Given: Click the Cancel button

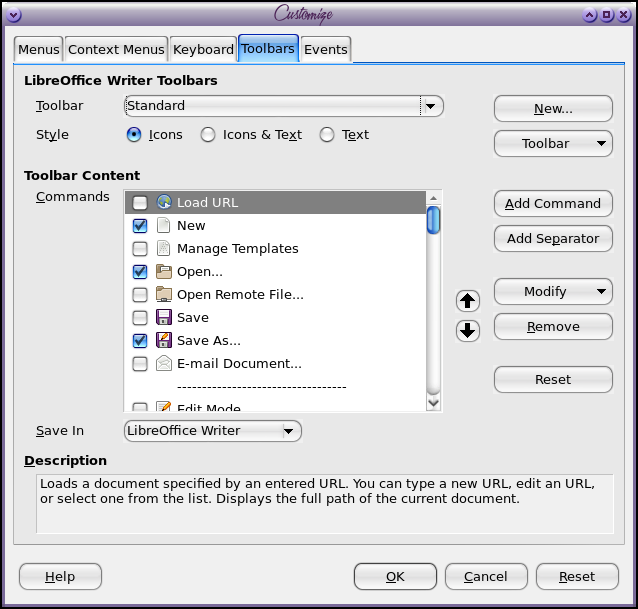Looking at the screenshot, I should (486, 576).
